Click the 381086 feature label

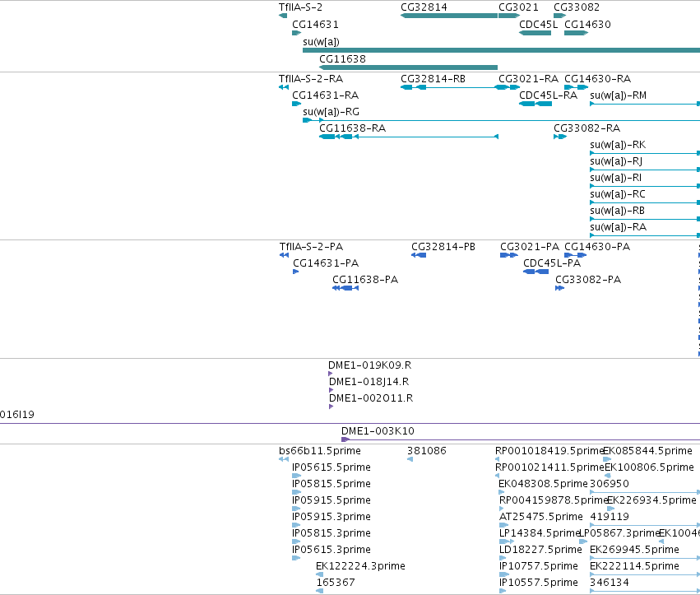tap(426, 451)
